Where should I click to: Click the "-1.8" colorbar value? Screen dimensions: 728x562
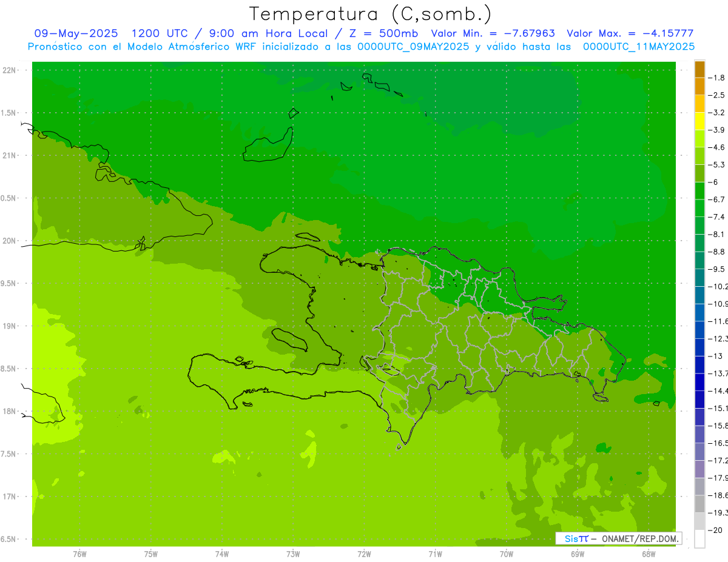[x=716, y=78]
